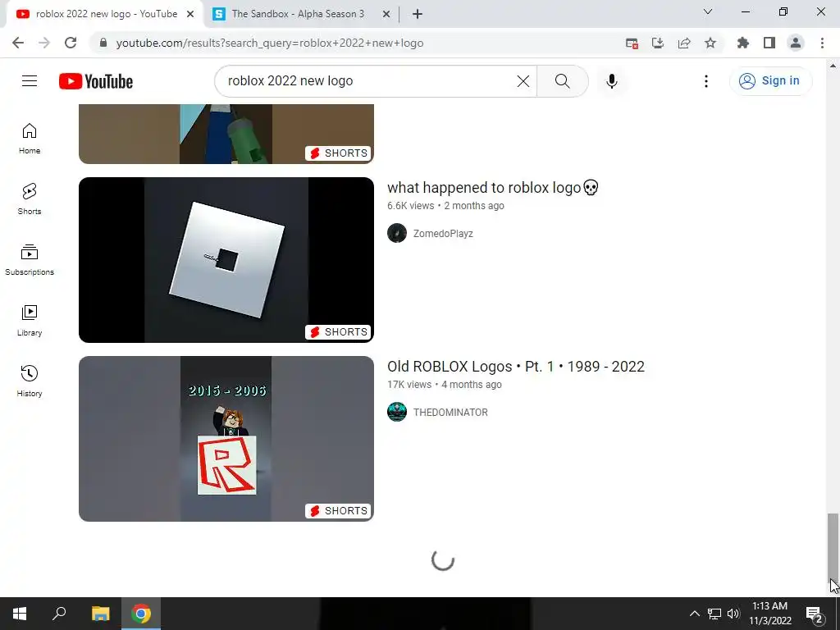Show hidden system tray icons
Screen dimensions: 840x630
click(694, 614)
